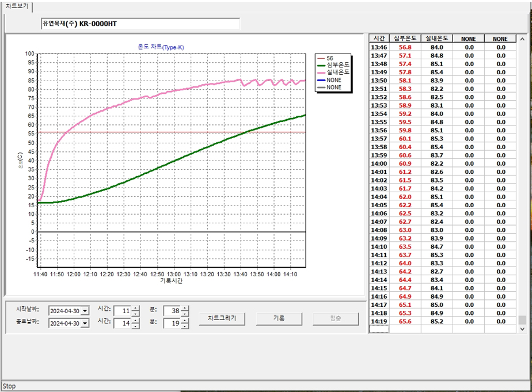Increase the start minute value using up arrow

[185, 308]
